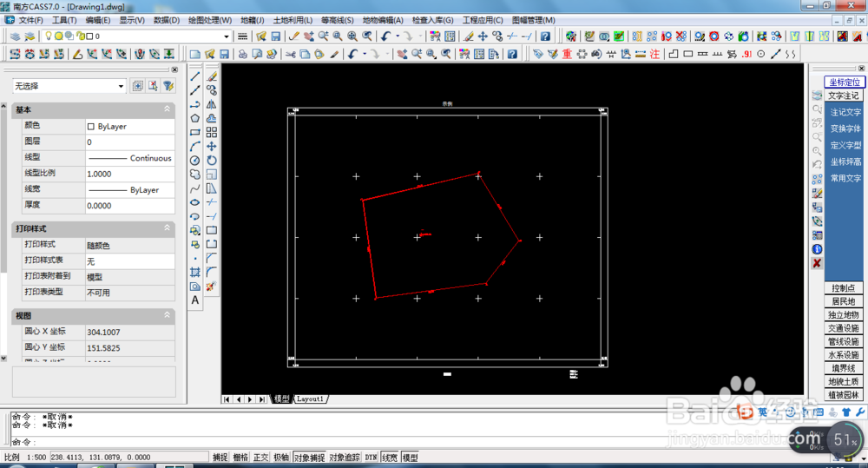Toggle 捕捉 snap mode in status bar
This screenshot has width=868, height=468.
coord(220,458)
